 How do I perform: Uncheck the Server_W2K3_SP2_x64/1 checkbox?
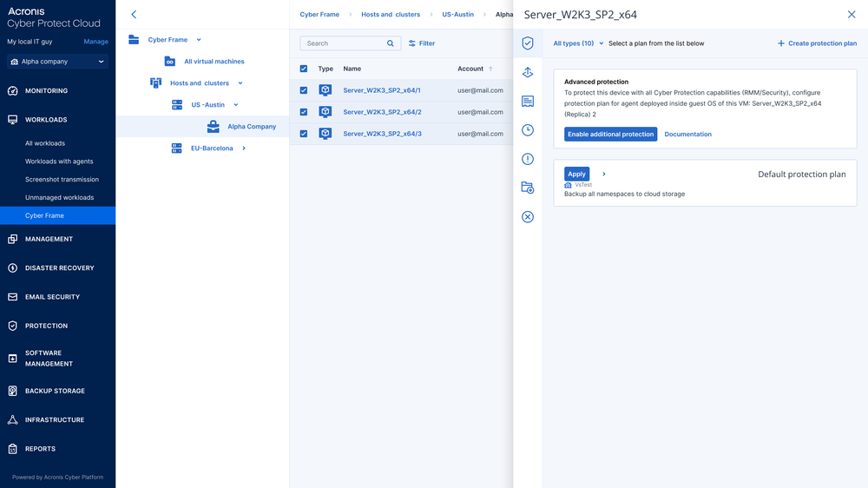tap(303, 90)
